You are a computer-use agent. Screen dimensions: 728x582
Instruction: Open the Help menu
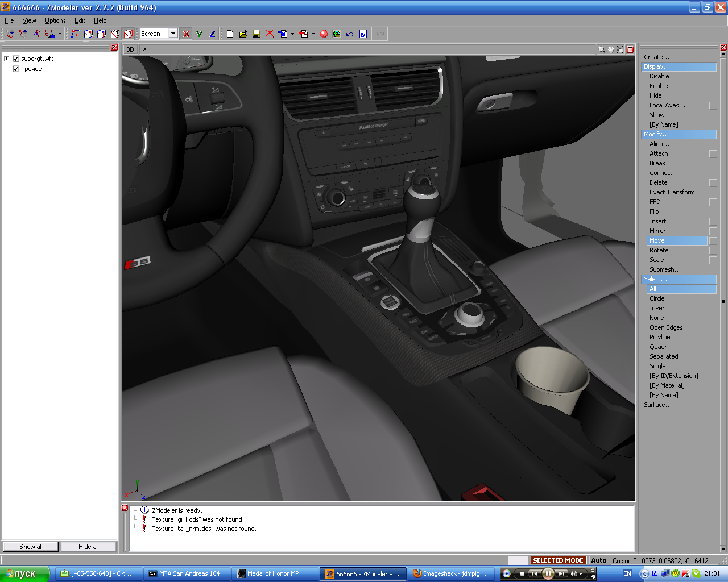[x=100, y=20]
